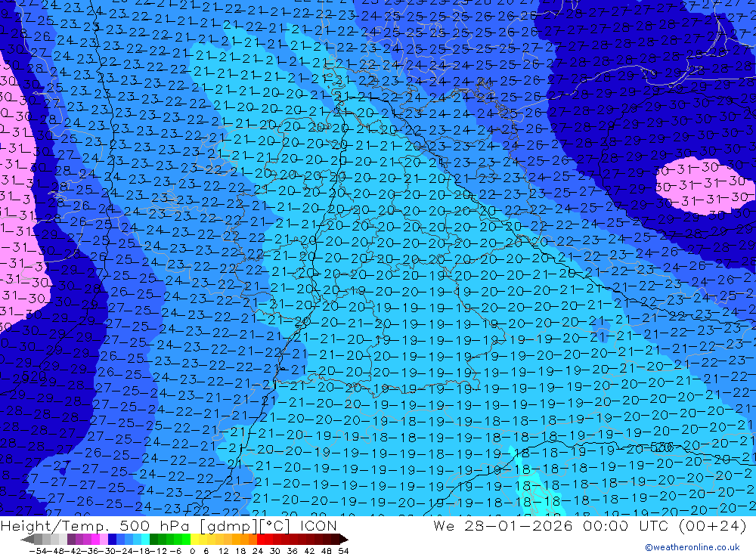Open the weatheronline.co.uk copyright link
756x554 pixels.
[692, 547]
